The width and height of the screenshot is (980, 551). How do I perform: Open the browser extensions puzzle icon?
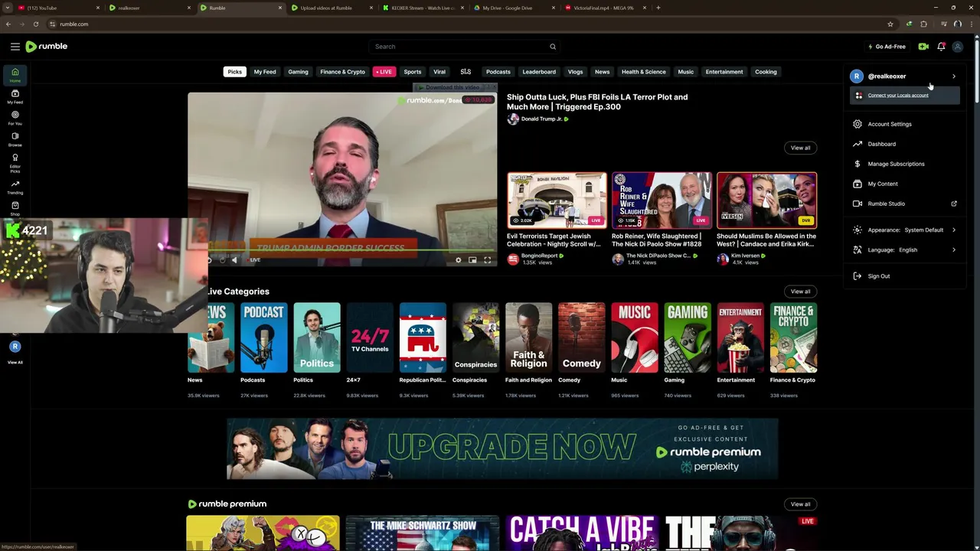(923, 24)
